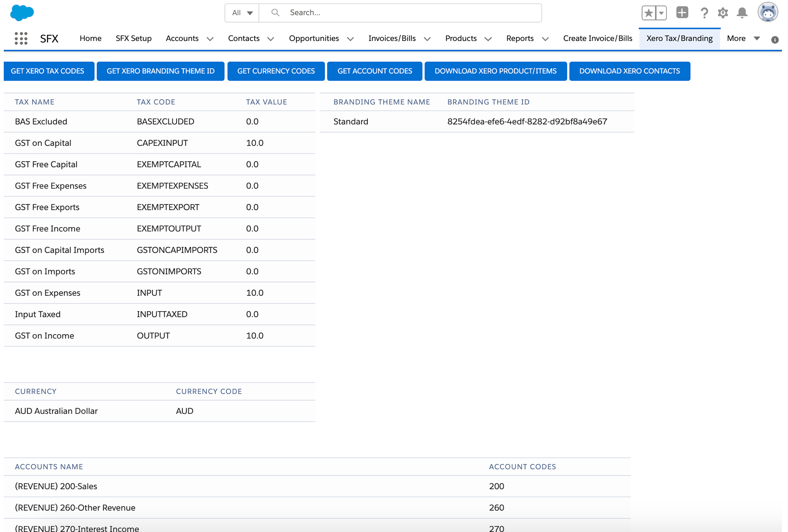
Task: Open the SFX Setup tab
Action: 133,38
